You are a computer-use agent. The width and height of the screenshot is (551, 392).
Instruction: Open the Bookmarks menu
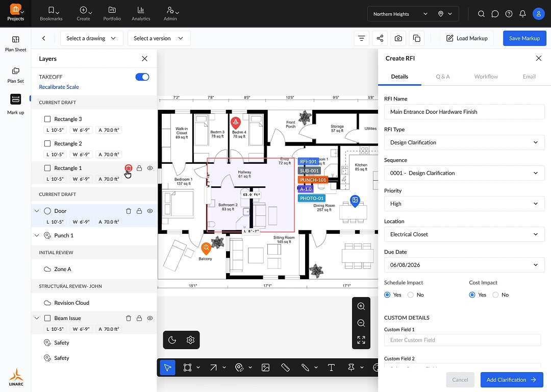(x=52, y=14)
